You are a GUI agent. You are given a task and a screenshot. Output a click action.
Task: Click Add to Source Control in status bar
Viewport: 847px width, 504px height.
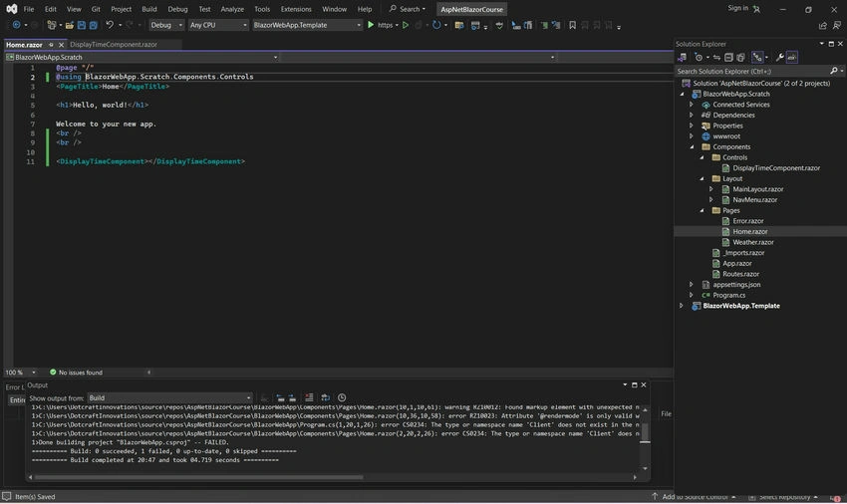(695, 496)
